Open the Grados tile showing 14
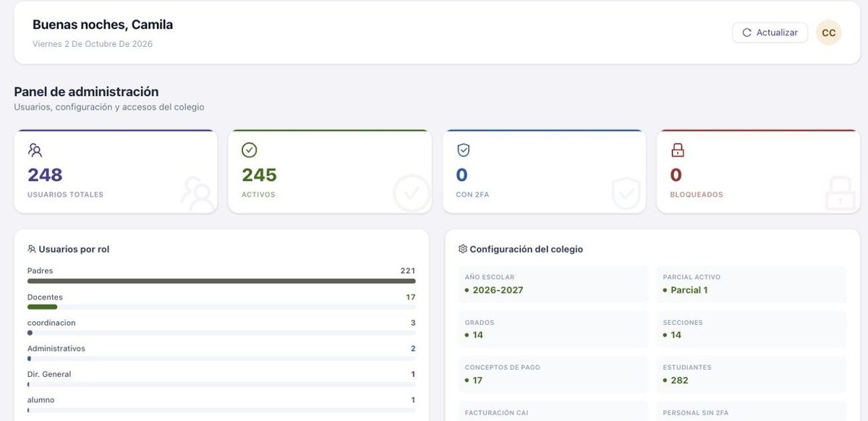 click(553, 329)
